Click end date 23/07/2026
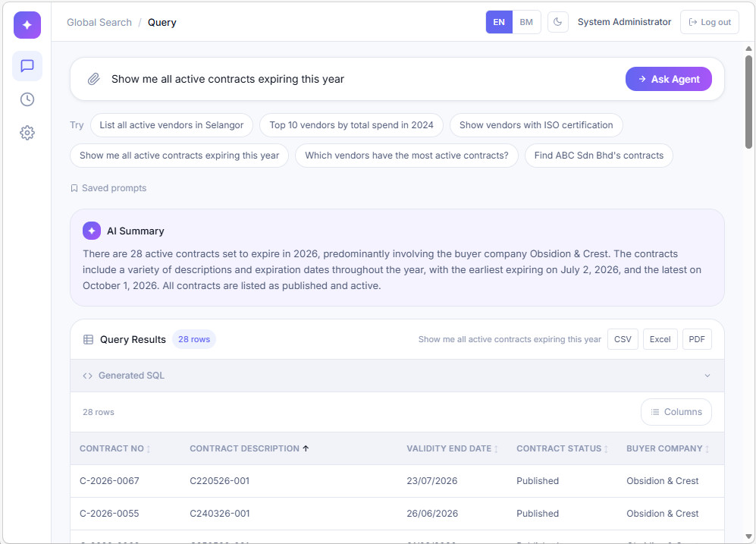 click(432, 481)
